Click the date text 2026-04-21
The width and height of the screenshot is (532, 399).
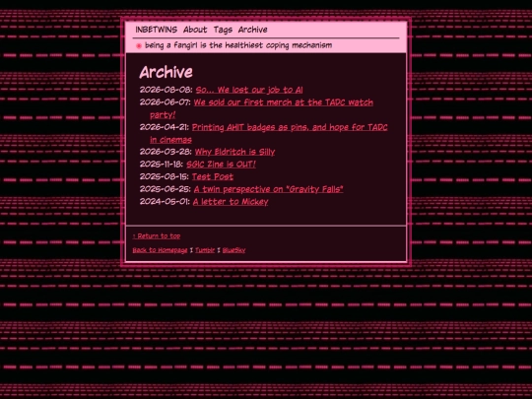pyautogui.click(x=165, y=127)
